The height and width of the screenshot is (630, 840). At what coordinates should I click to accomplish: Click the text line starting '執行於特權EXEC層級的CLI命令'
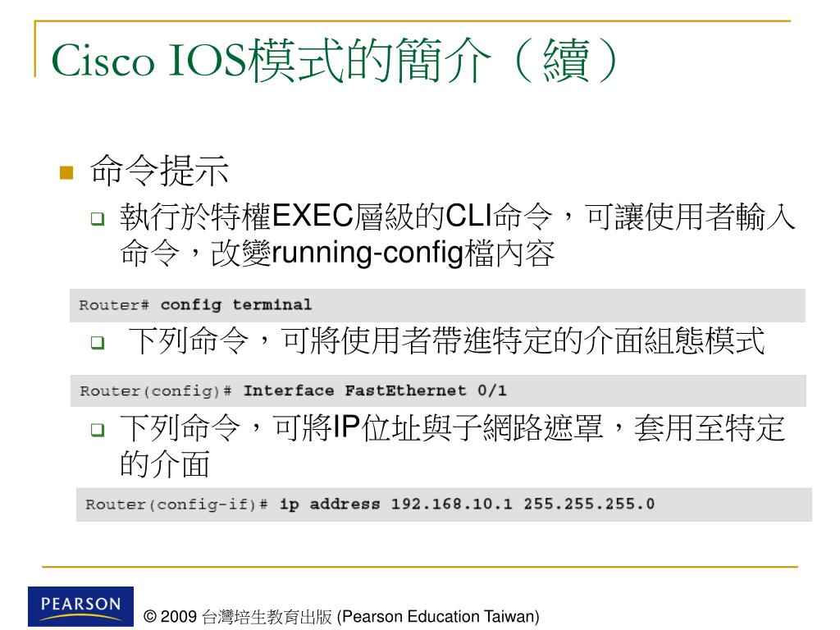[x=458, y=217]
